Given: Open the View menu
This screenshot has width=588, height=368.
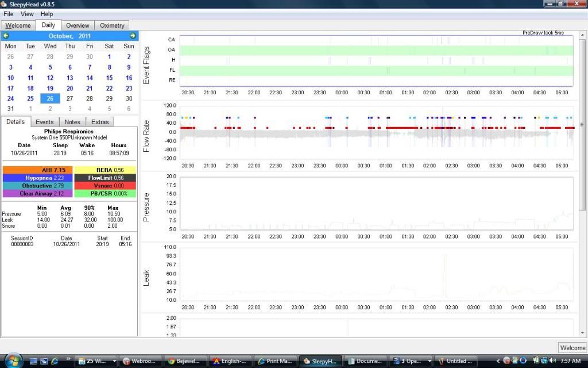Looking at the screenshot, I should (x=27, y=14).
